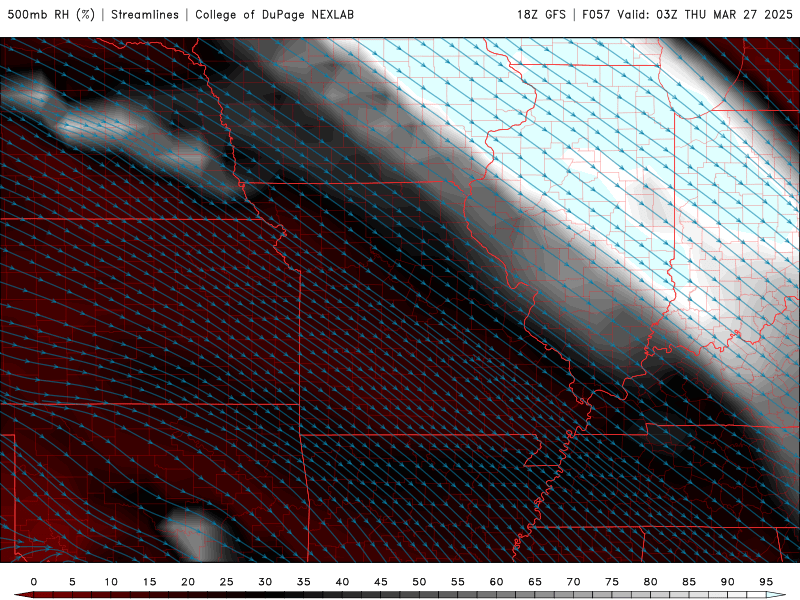Click the "500mb RH (%)" title text

tap(51, 15)
